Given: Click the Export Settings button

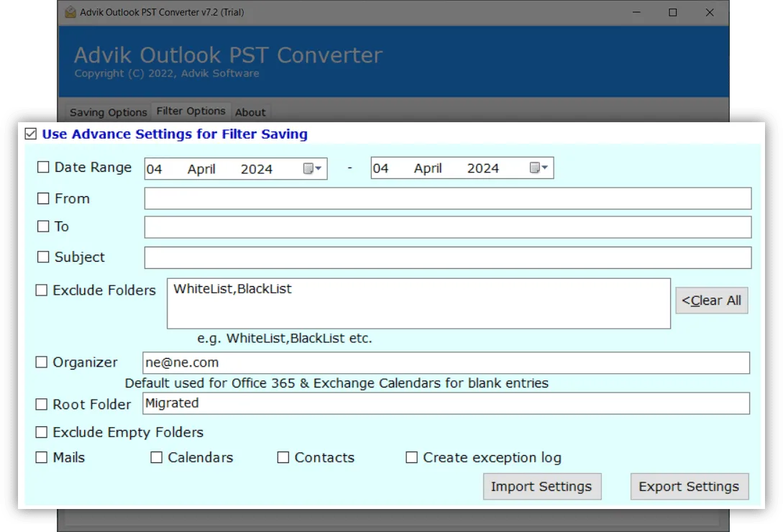Looking at the screenshot, I should coord(689,487).
